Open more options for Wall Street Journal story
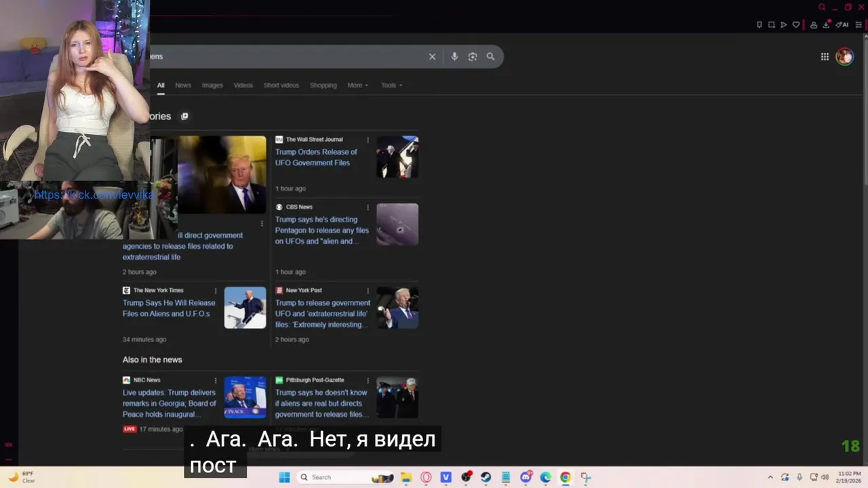 click(x=368, y=140)
